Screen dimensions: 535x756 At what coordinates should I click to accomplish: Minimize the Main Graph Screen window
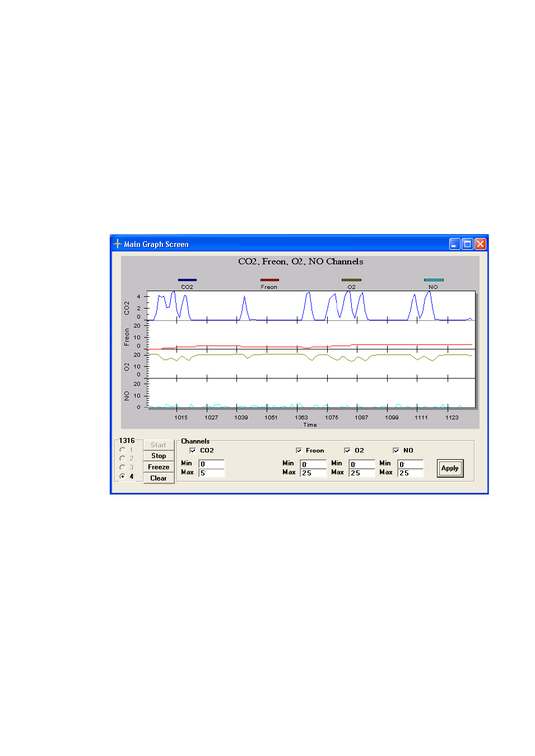pyautogui.click(x=455, y=244)
